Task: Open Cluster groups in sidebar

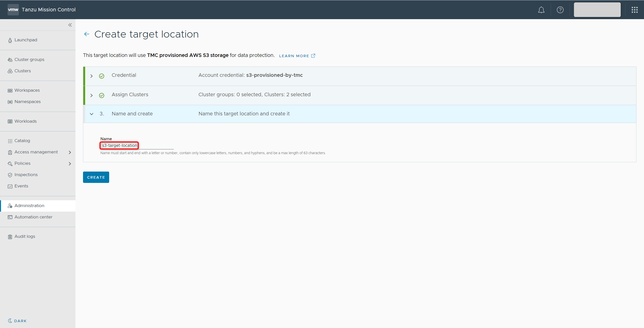Action: pyautogui.click(x=29, y=59)
